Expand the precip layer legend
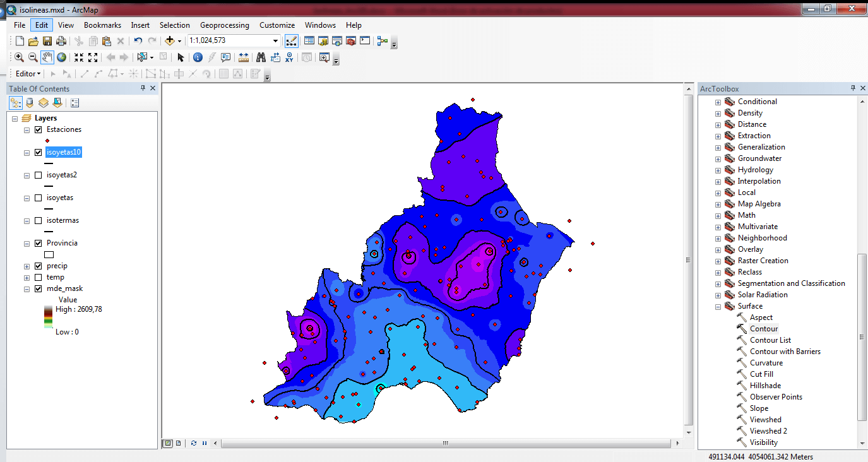 27,266
